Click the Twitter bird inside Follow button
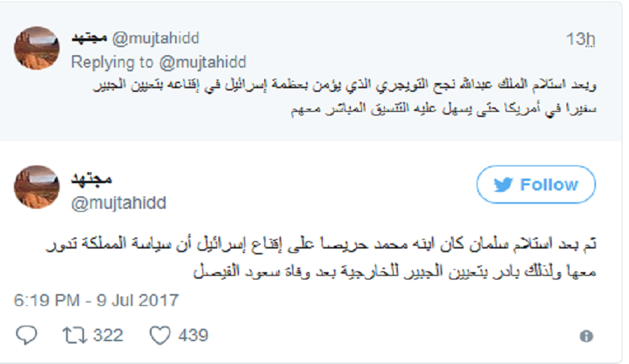The height and width of the screenshot is (364, 629). [x=505, y=185]
